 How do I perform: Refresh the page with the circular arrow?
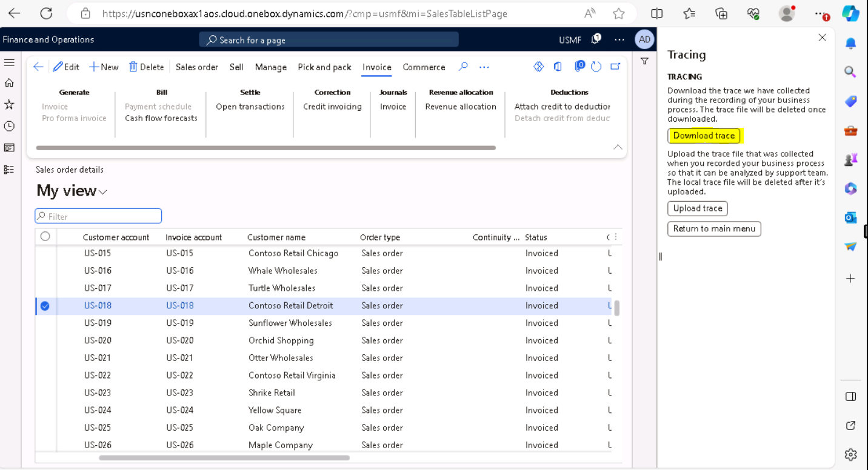596,67
